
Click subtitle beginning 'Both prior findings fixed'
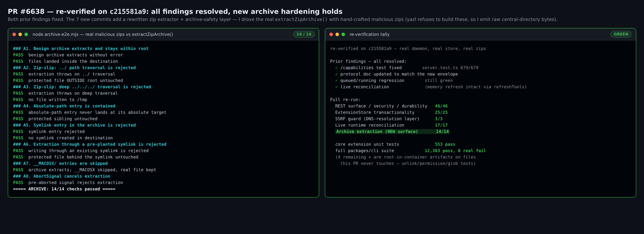(283, 19)
